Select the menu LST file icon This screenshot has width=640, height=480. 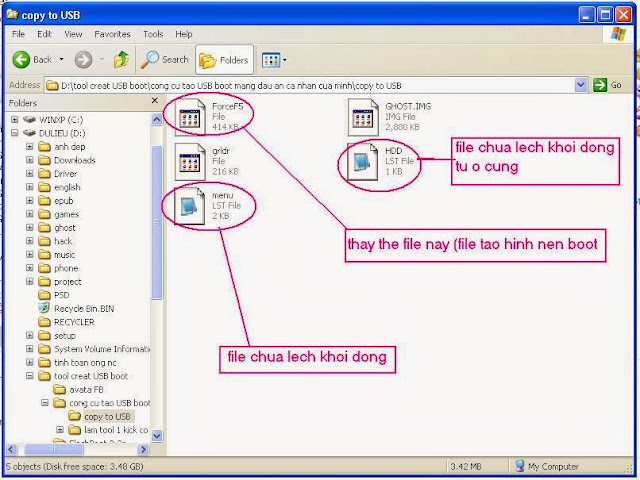click(x=190, y=206)
